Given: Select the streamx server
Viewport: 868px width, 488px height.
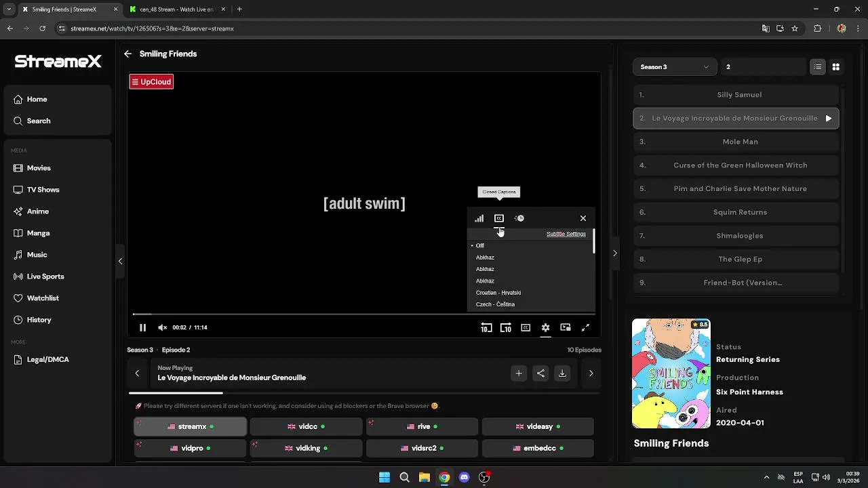Looking at the screenshot, I should [x=191, y=427].
